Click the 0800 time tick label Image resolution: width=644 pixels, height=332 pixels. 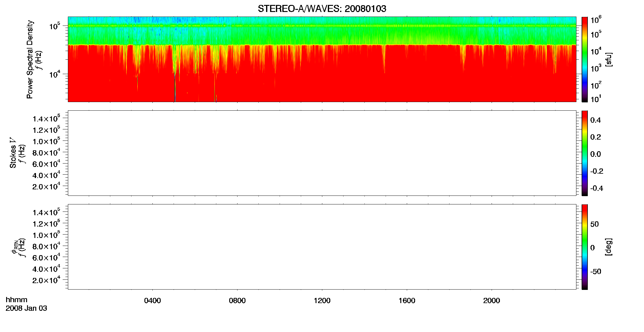(237, 301)
